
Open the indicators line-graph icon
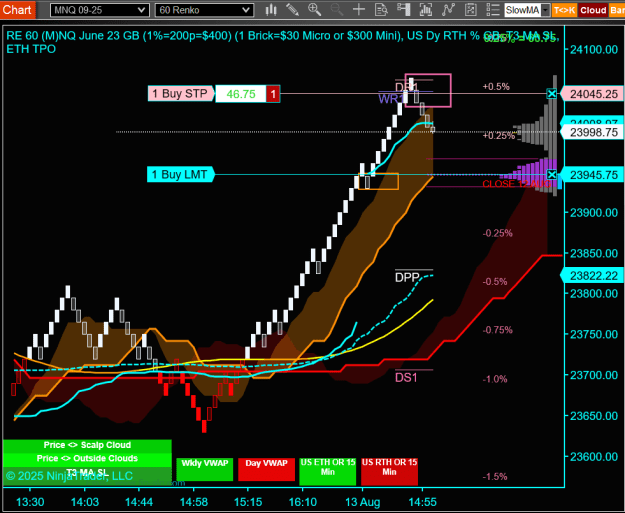point(448,10)
